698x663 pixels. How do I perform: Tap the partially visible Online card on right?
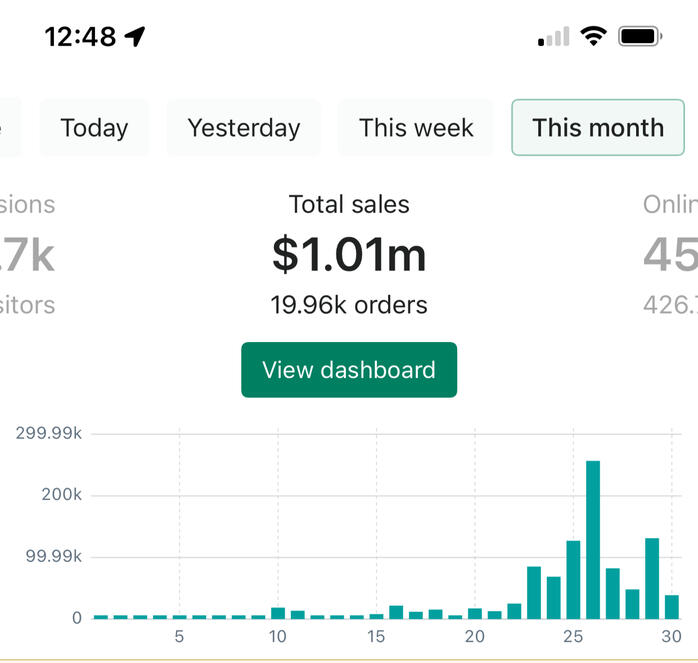click(x=672, y=256)
